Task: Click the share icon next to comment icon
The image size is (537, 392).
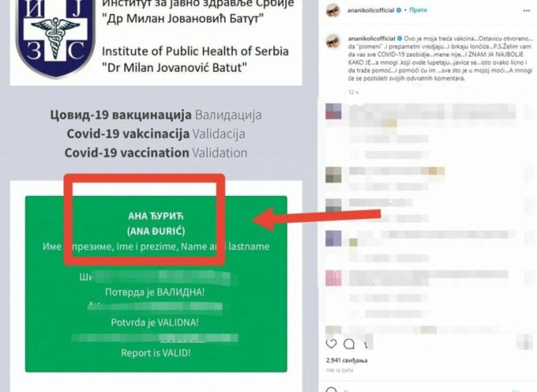Action: pyautogui.click(x=366, y=344)
